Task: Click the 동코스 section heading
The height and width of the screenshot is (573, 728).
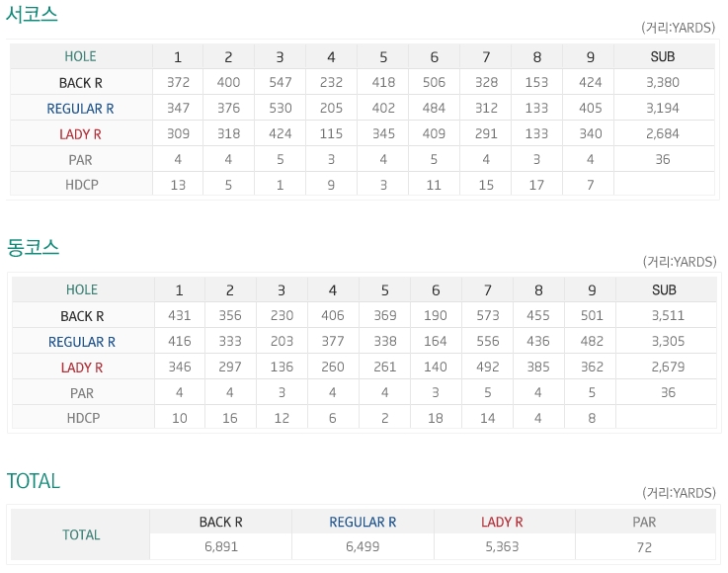Action: tap(33, 247)
